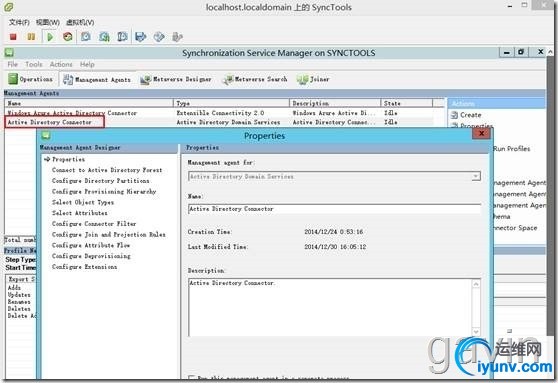Select Configure Directory Partitions
Viewport: 558px width, 383px height.
point(100,180)
